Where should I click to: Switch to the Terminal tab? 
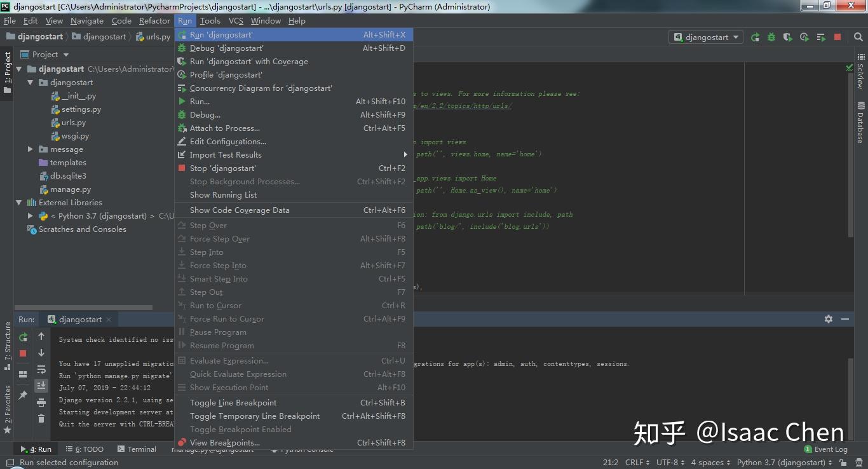point(137,449)
